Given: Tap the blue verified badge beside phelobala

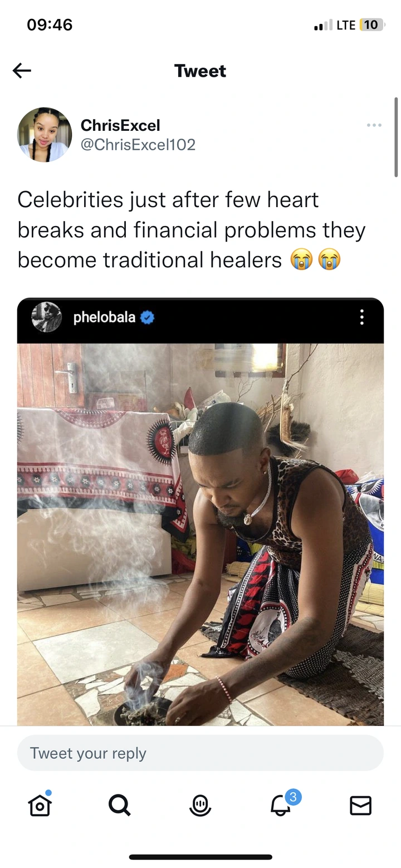Looking at the screenshot, I should point(147,317).
